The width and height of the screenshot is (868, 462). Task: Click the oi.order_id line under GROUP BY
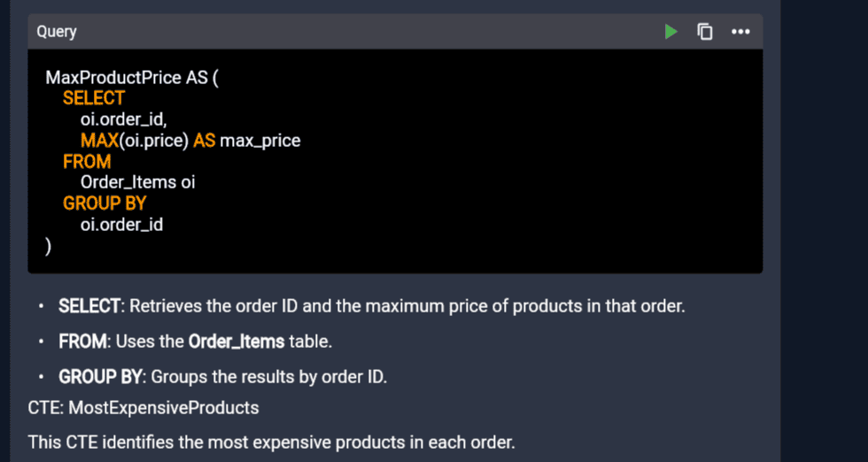tap(122, 225)
